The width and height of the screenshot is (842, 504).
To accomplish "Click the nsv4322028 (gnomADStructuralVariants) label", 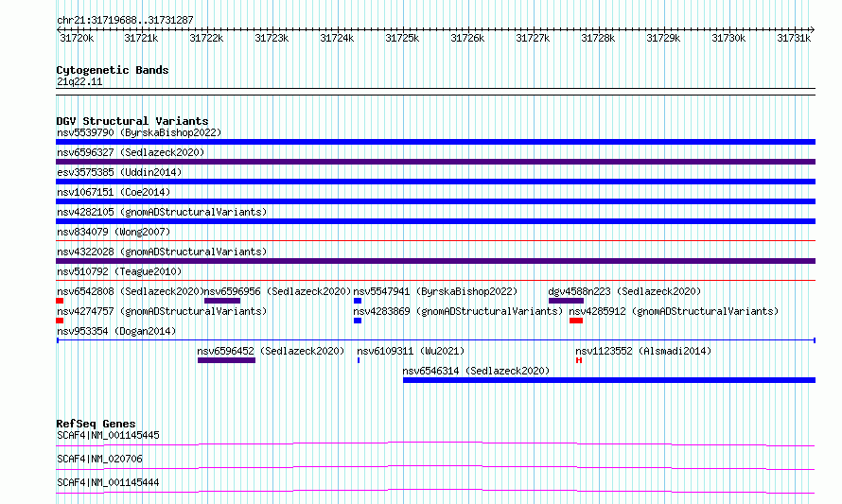I will point(162,252).
